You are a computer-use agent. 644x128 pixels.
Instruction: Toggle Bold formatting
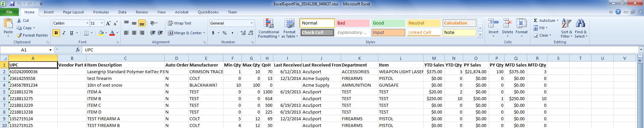tap(56, 33)
